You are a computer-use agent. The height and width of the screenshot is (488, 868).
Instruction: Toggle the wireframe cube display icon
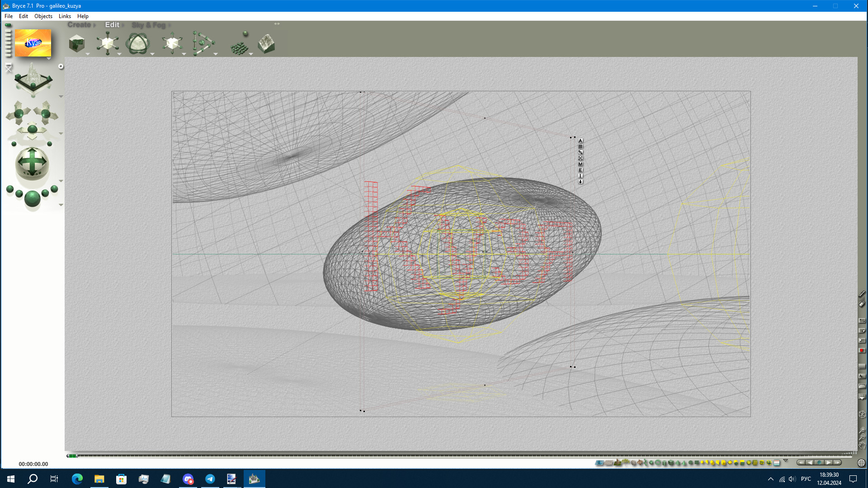click(x=862, y=414)
